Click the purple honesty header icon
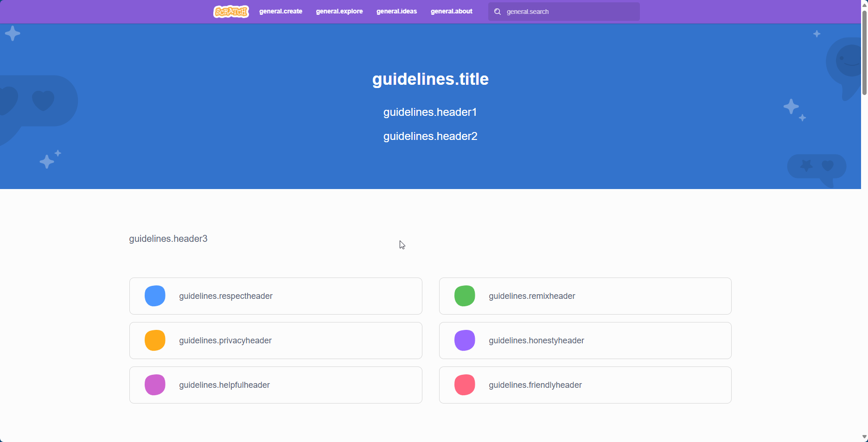The image size is (868, 442). point(465,341)
